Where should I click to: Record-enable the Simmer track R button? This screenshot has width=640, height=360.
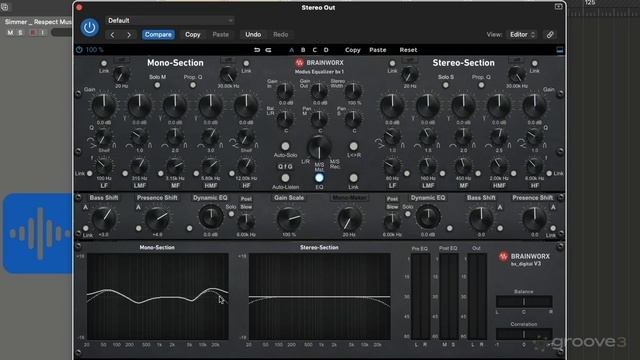click(x=33, y=33)
